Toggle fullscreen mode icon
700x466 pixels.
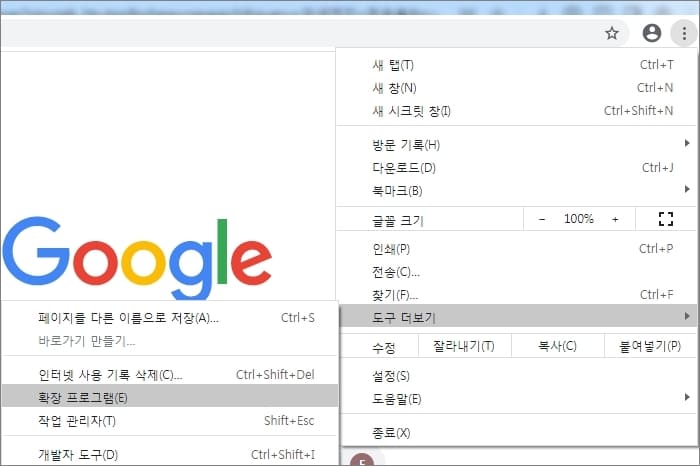(666, 219)
